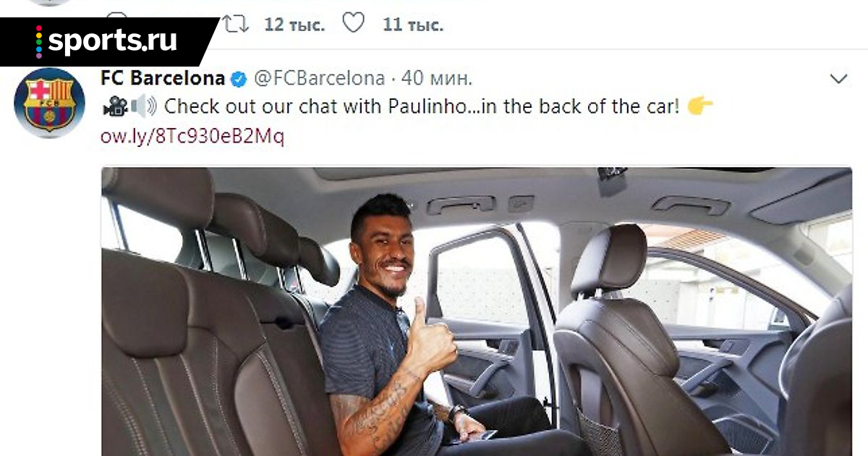Click the 12 тыс. retweet count
Viewport: 868px width, 456px height.
[294, 25]
